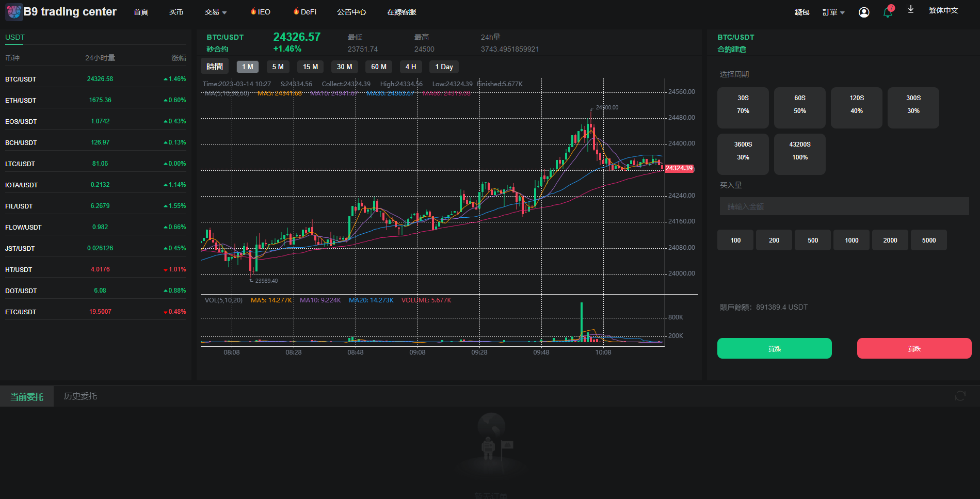
Task: Open the user account profile icon
Action: tap(864, 12)
